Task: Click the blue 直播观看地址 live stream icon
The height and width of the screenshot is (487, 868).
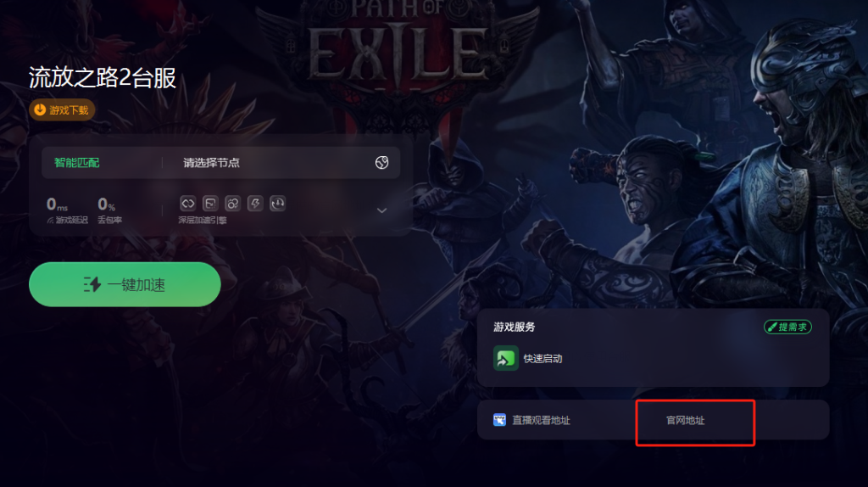Action: [499, 420]
